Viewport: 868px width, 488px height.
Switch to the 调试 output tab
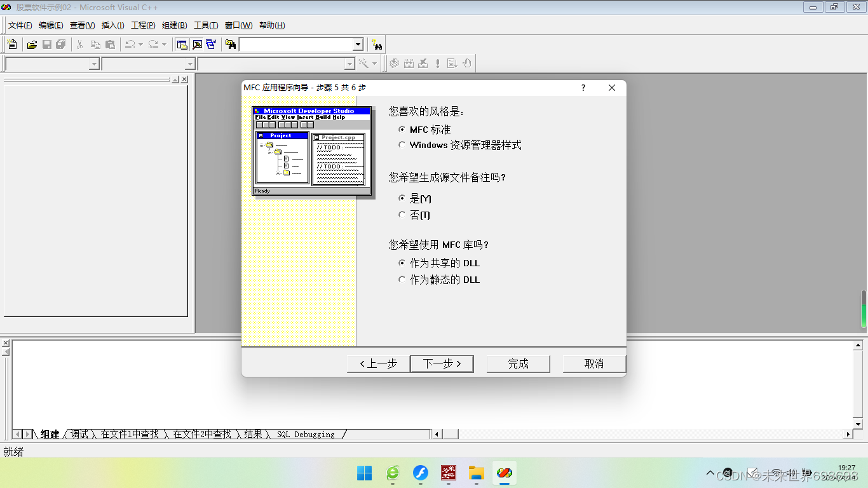tap(79, 434)
